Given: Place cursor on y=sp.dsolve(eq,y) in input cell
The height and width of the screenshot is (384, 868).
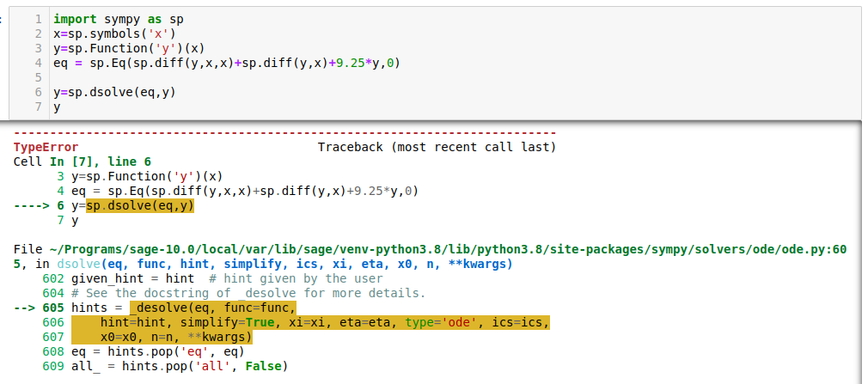Looking at the screenshot, I should point(113,92).
